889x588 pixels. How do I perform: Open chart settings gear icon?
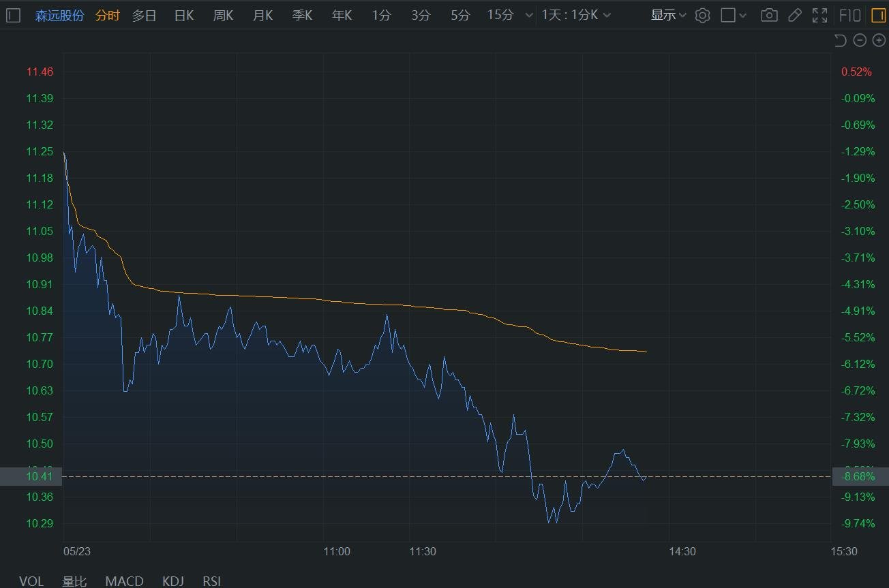pyautogui.click(x=702, y=15)
